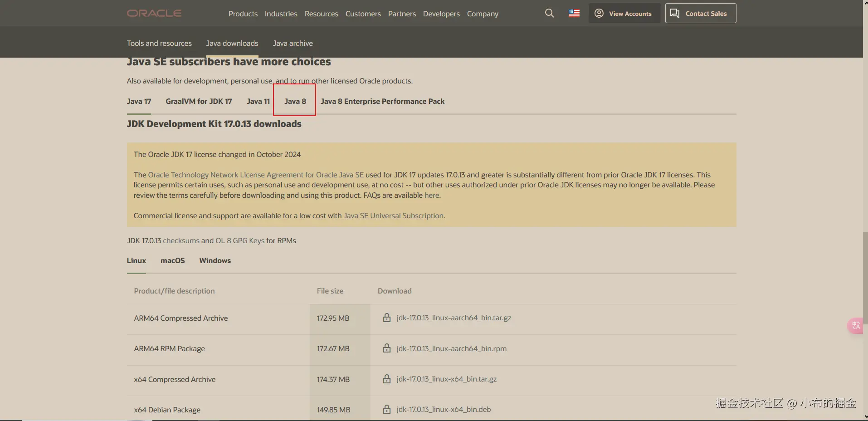The width and height of the screenshot is (868, 421).
Task: Select the Java downloads sub-navigation tab
Action: tap(232, 43)
